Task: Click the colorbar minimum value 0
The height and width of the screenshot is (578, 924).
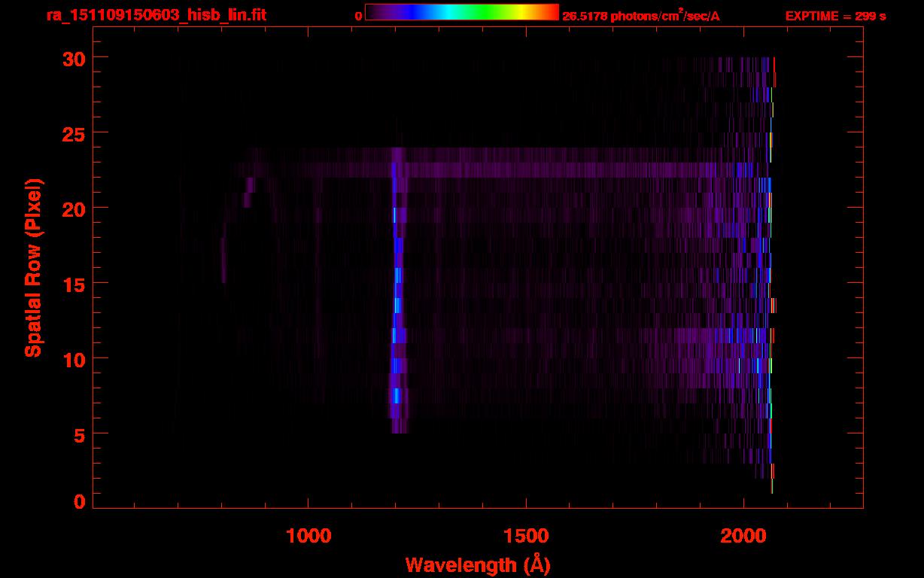Action: (x=358, y=16)
